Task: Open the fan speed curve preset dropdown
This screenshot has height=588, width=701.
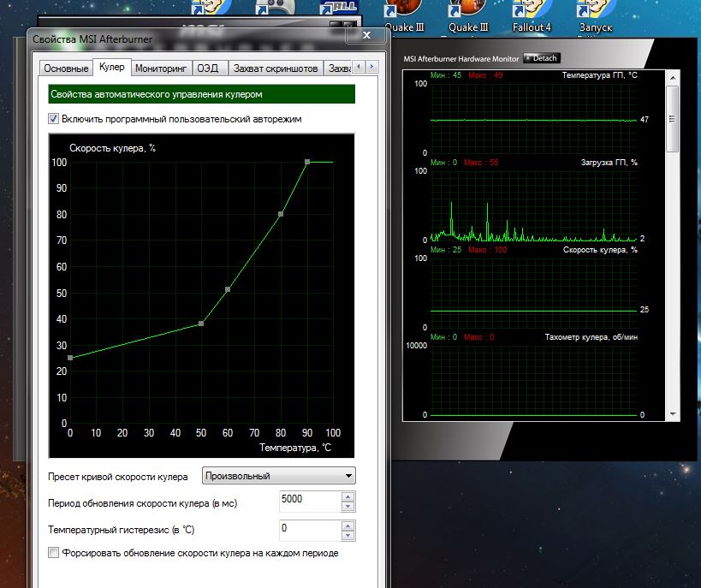Action: point(278,476)
